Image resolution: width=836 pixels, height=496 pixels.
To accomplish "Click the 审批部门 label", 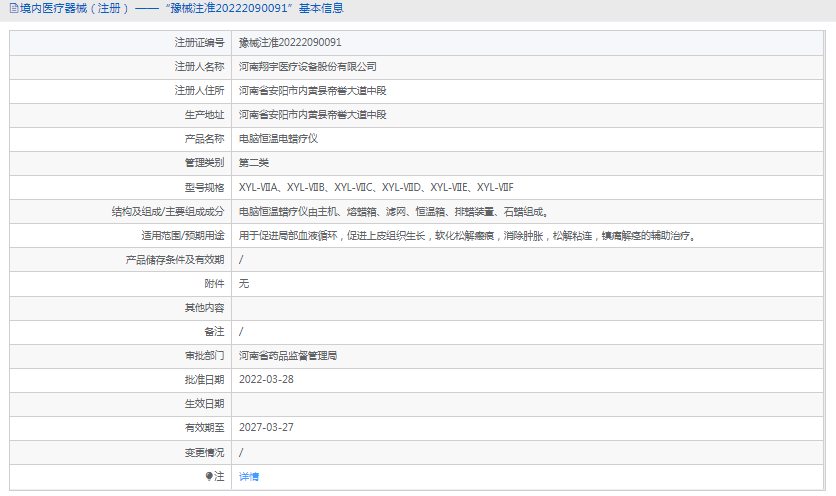I will [x=205, y=356].
